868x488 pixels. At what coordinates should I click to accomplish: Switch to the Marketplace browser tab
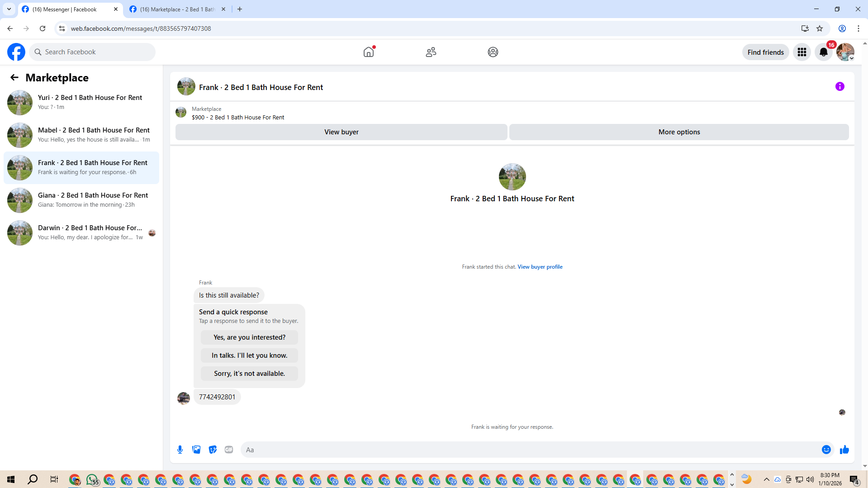(176, 9)
